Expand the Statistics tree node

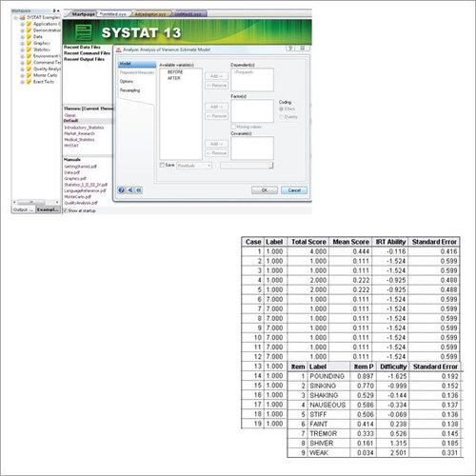23,50
